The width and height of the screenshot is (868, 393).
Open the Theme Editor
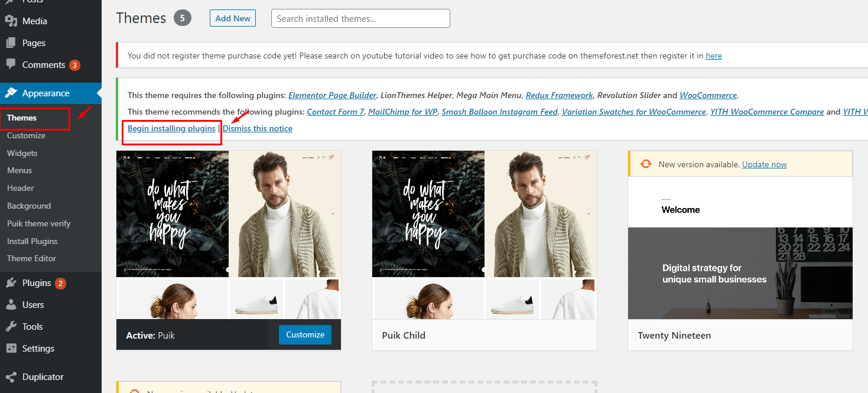32,258
